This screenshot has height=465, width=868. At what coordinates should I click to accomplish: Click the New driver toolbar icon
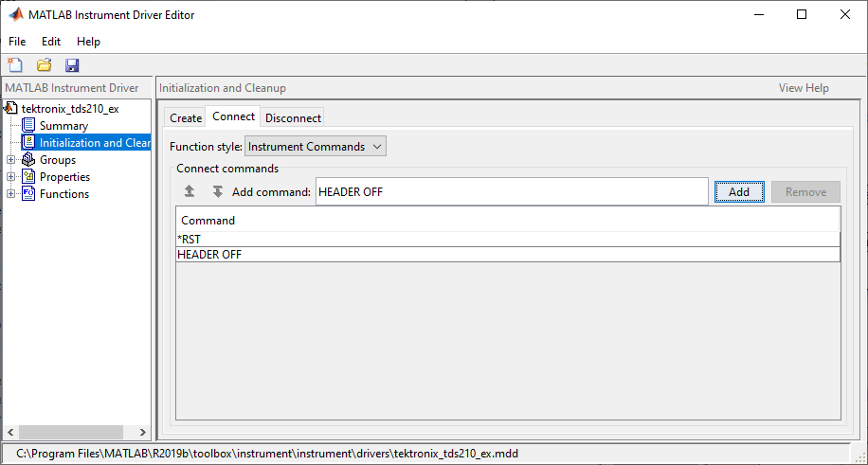pos(15,65)
